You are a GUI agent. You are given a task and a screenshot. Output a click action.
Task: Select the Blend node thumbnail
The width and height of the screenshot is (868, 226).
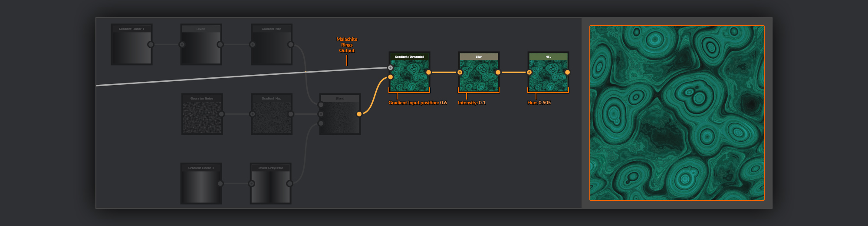pos(340,117)
